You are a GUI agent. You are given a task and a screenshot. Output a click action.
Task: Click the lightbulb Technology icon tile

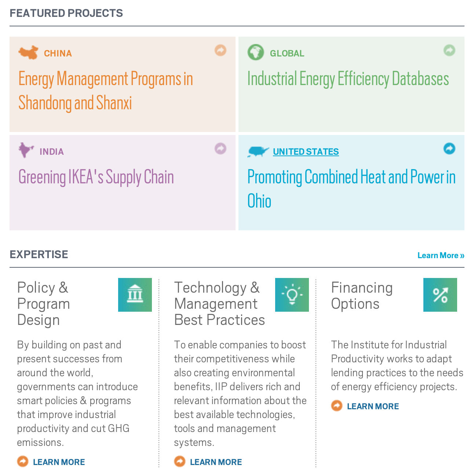pos(292,295)
